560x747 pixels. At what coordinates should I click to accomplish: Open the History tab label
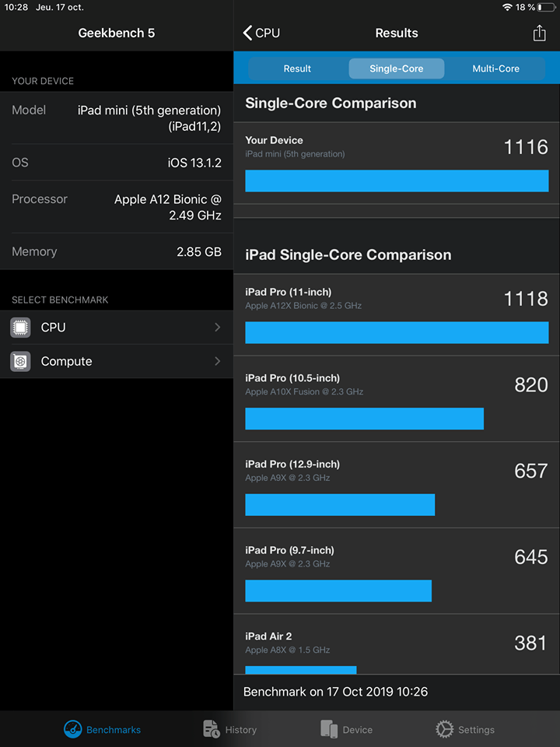click(240, 730)
